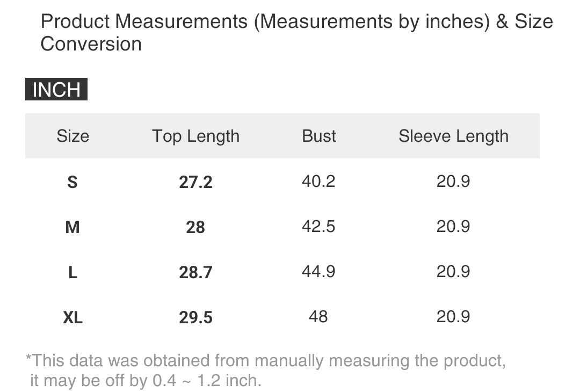The height and width of the screenshot is (392, 580).
Task: Select the 40.2 bust measurement
Action: click(318, 181)
